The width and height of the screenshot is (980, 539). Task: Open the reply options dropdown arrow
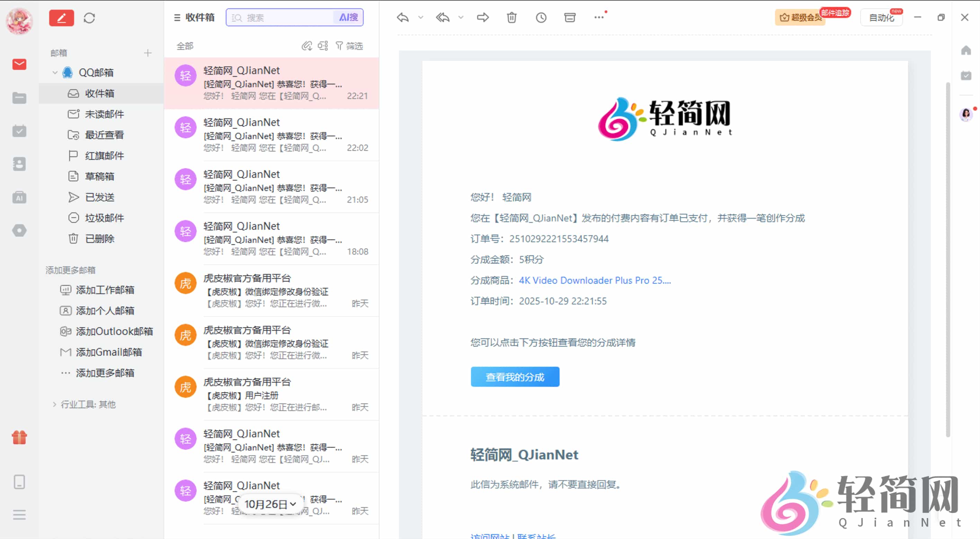[421, 18]
